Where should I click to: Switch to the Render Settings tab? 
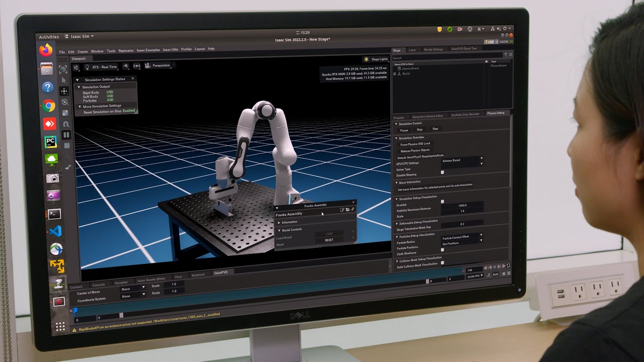point(433,49)
